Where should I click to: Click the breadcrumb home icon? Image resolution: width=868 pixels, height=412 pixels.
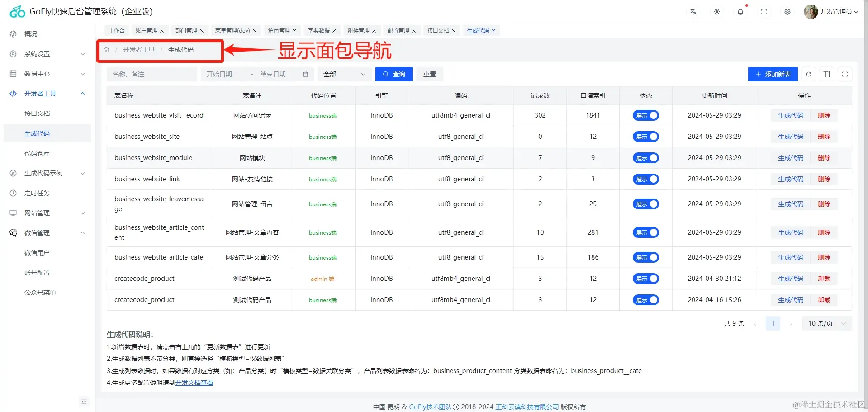tap(106, 50)
